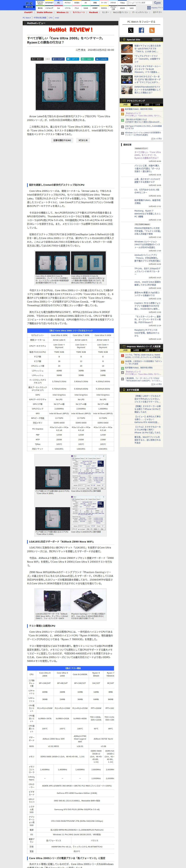This screenshot has height=868, width=186.
Task: Click Core Ultra 7 265K table column header
Action: click(x=81, y=335)
